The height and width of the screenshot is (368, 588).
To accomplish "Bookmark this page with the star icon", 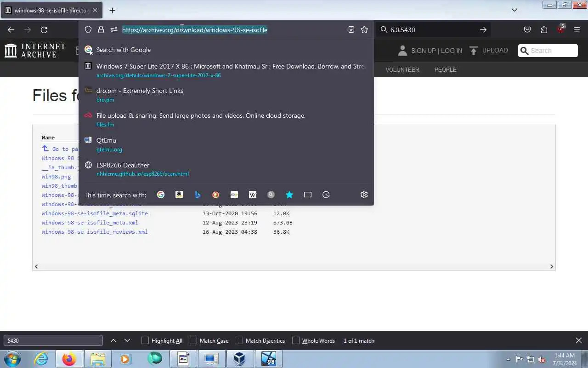I will pyautogui.click(x=364, y=29).
